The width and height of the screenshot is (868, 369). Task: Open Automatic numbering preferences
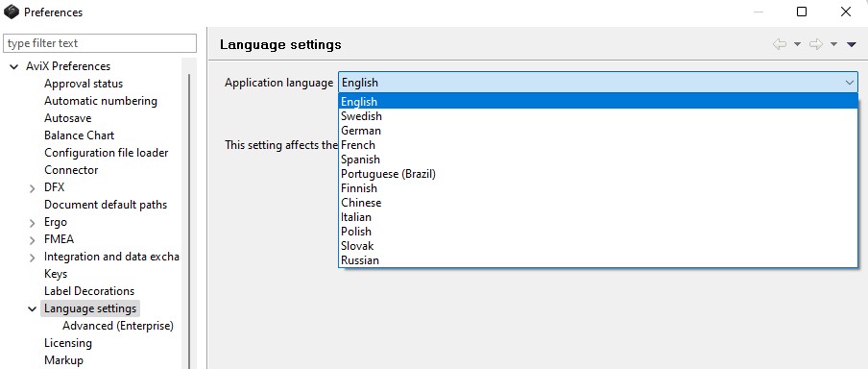[x=101, y=101]
